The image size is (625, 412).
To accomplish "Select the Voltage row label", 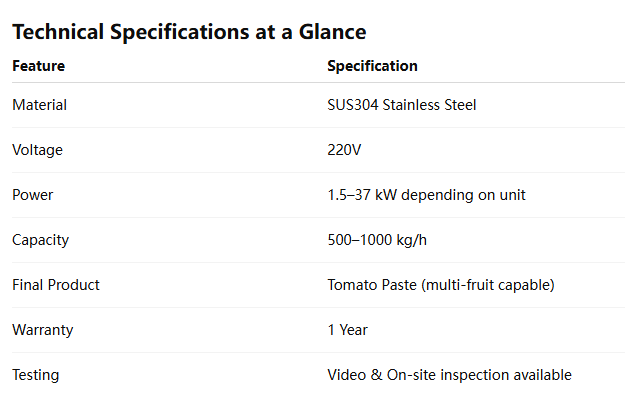I will pyautogui.click(x=37, y=150).
